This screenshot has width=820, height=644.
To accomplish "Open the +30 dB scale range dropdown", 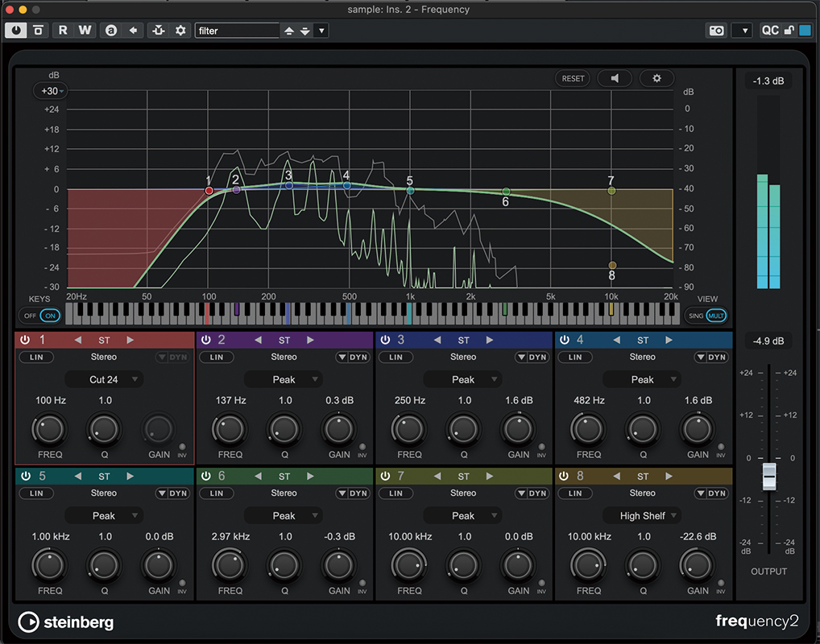I will pyautogui.click(x=51, y=91).
